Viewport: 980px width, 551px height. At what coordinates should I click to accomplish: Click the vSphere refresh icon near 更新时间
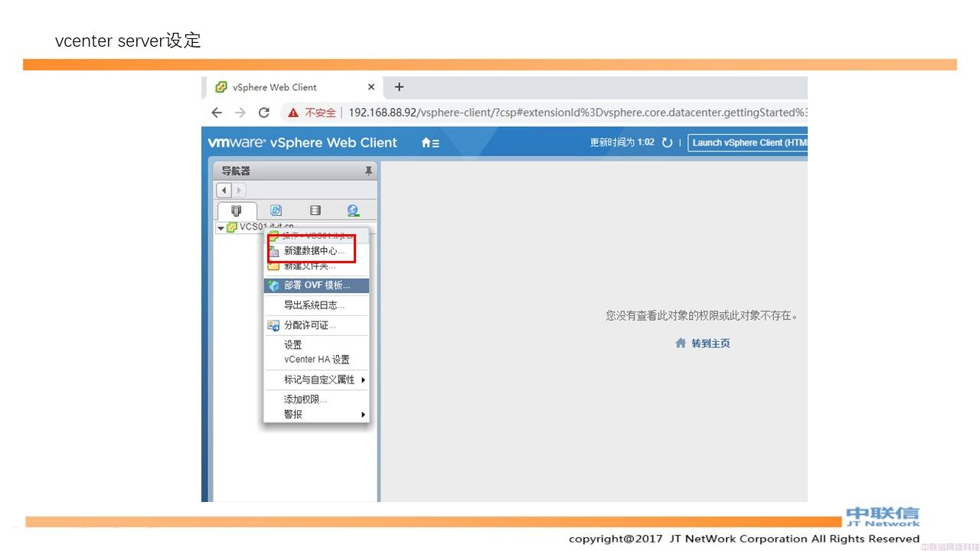click(x=667, y=142)
